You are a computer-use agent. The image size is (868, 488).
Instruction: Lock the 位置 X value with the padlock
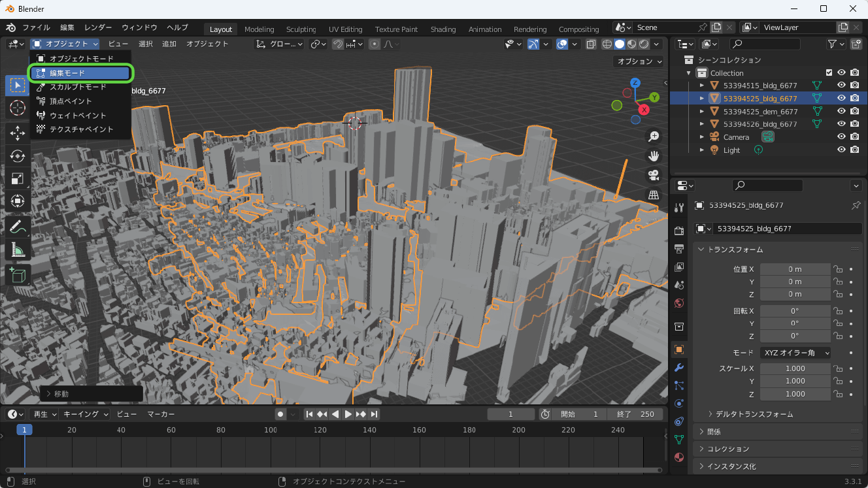point(838,268)
